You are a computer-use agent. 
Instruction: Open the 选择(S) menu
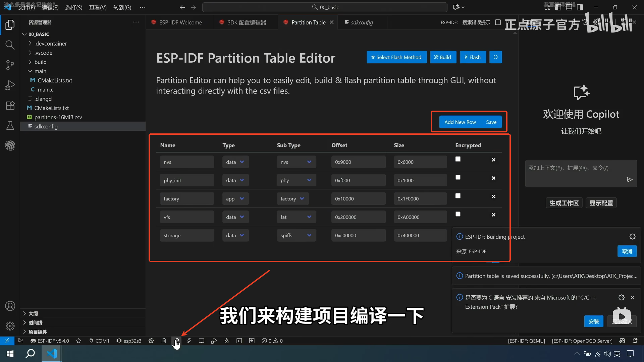click(x=73, y=7)
